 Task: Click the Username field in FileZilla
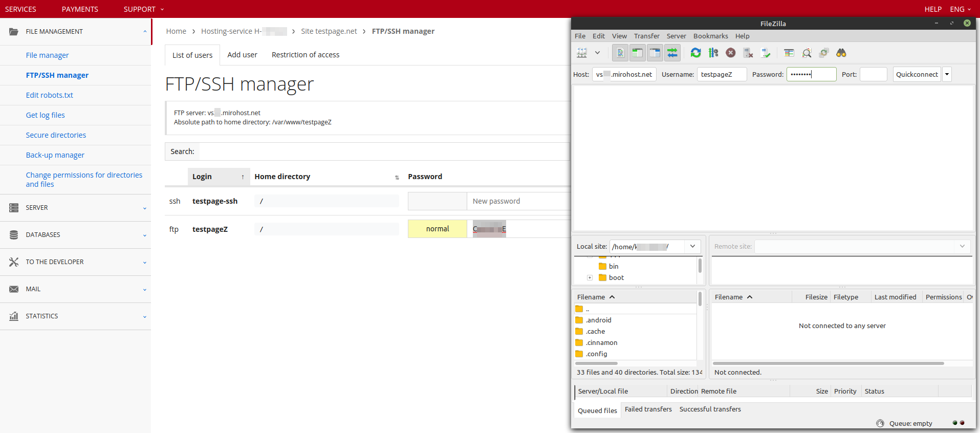coord(722,74)
